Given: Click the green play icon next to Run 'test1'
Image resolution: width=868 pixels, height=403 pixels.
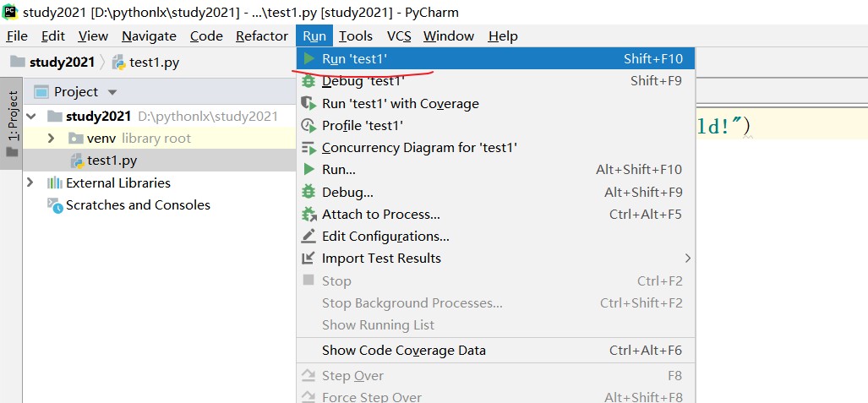Looking at the screenshot, I should pyautogui.click(x=308, y=58).
